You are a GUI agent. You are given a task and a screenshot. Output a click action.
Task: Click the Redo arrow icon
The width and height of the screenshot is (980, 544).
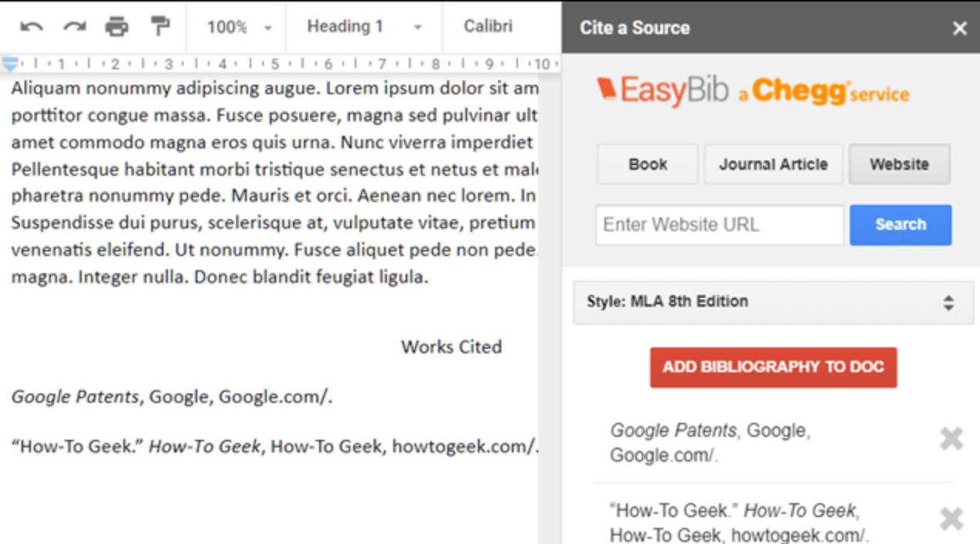click(75, 27)
